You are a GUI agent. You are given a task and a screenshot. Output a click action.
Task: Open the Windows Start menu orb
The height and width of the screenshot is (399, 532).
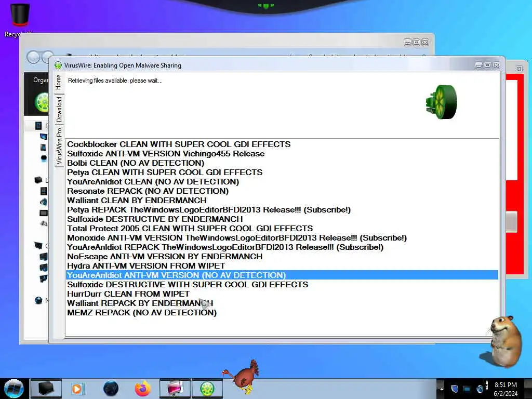tap(14, 389)
